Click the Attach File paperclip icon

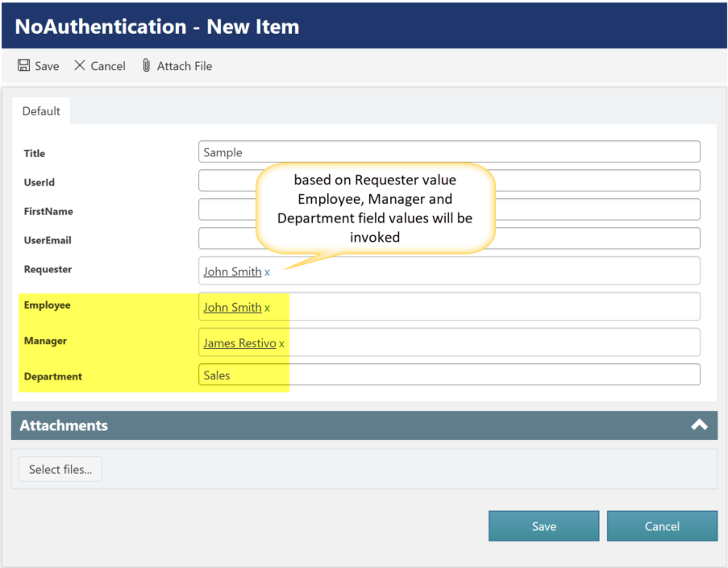146,65
